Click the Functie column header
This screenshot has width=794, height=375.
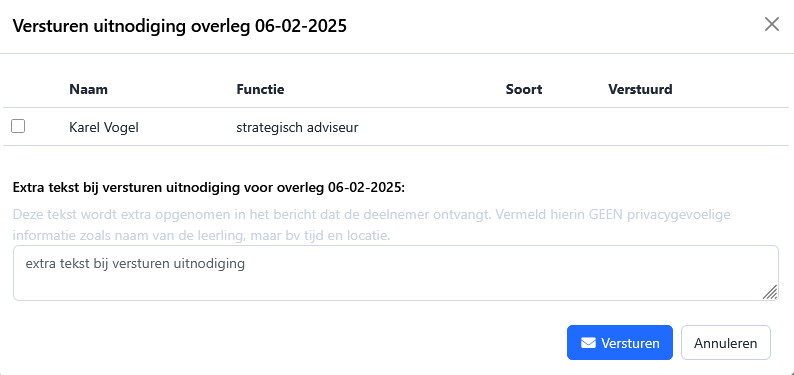tap(260, 90)
